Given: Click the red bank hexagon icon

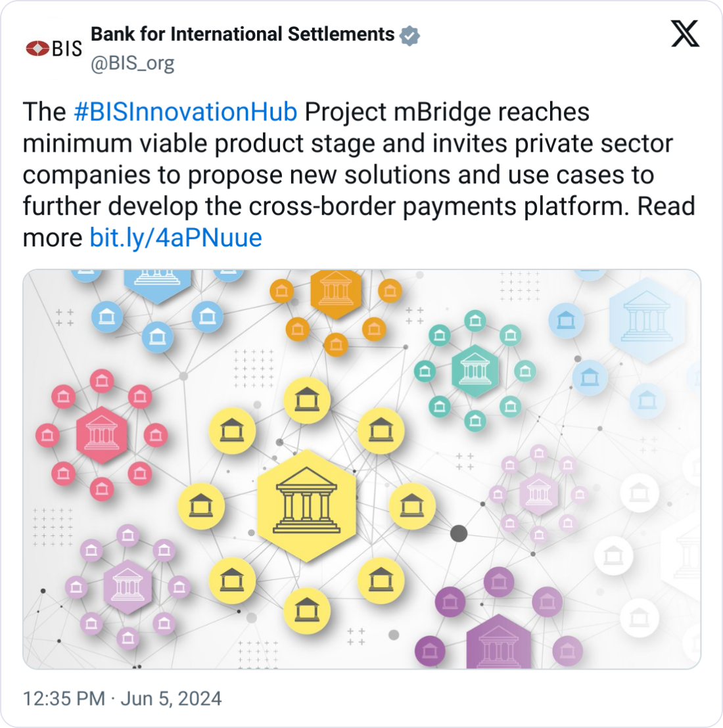Looking at the screenshot, I should pyautogui.click(x=102, y=435).
